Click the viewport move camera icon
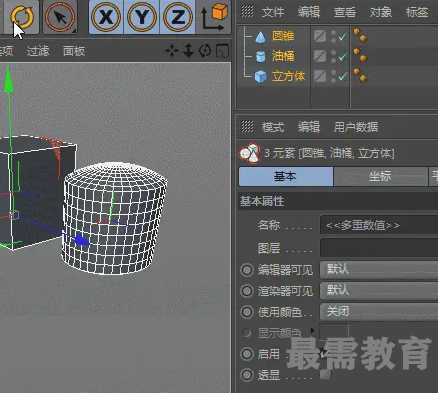This screenshot has height=393, width=438. click(172, 51)
